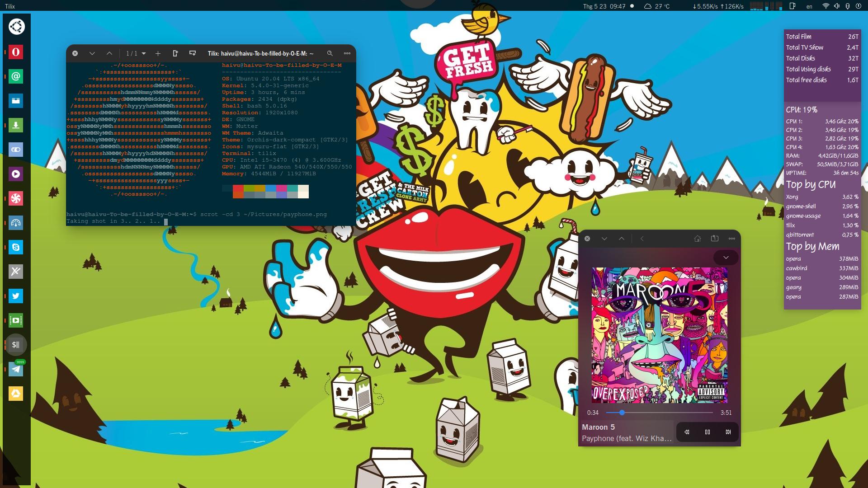Open the toggle-switch tweaks app in dock

16,150
